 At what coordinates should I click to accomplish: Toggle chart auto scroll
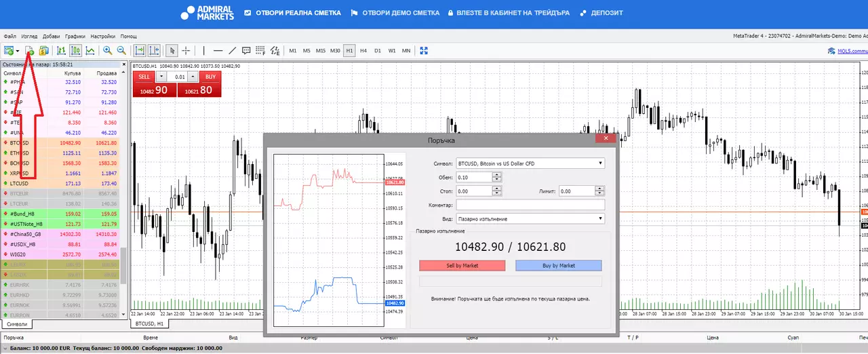point(140,50)
